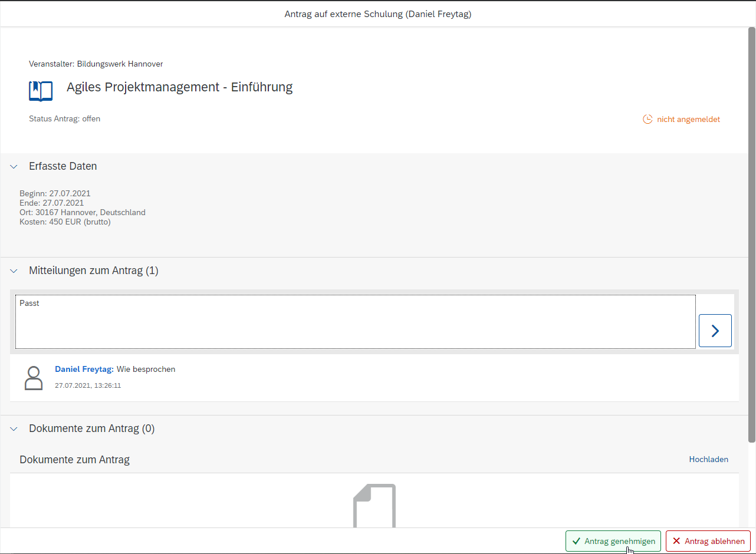The image size is (756, 554).
Task: Collapse the "Dokumente zum Antrag" section
Action: coord(14,428)
